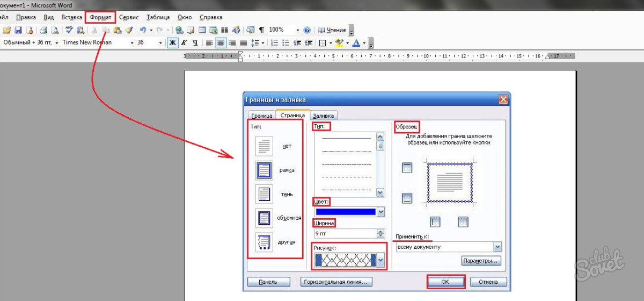Click the increase indent icon
Image resolution: width=644 pixels, height=301 pixels.
point(308,42)
